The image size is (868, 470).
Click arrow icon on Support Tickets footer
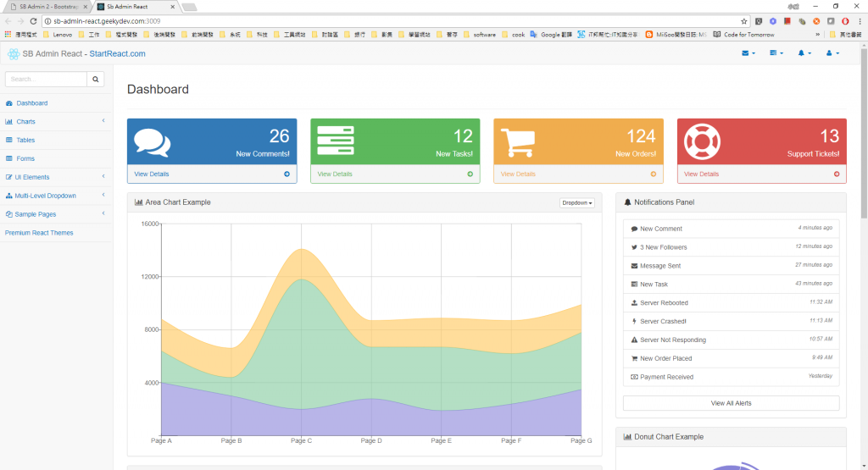coord(837,174)
